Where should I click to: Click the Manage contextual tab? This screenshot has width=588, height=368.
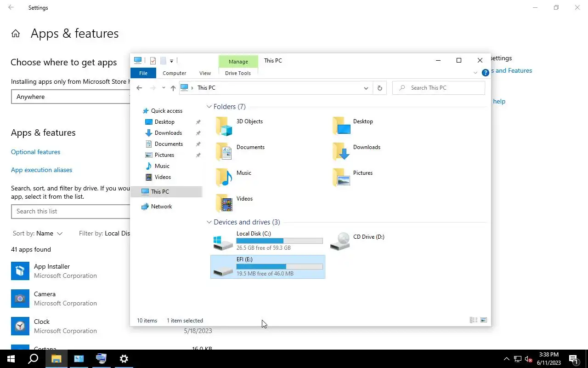[238, 62]
